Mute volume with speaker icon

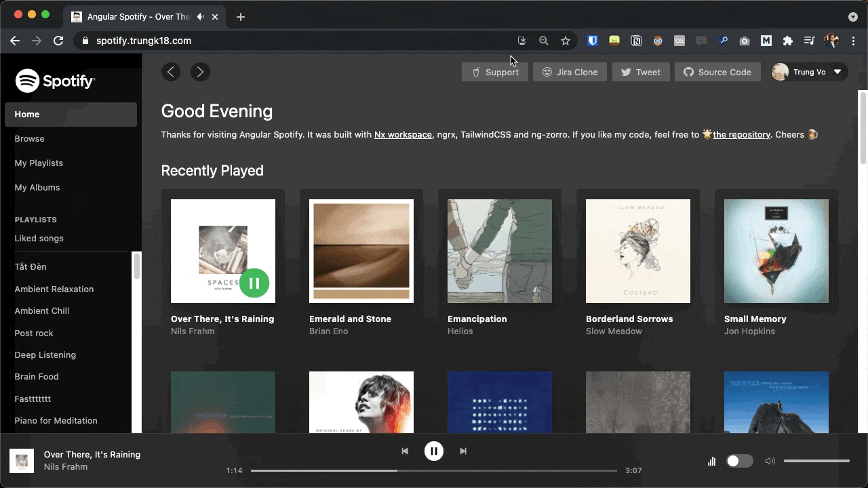[x=770, y=461]
